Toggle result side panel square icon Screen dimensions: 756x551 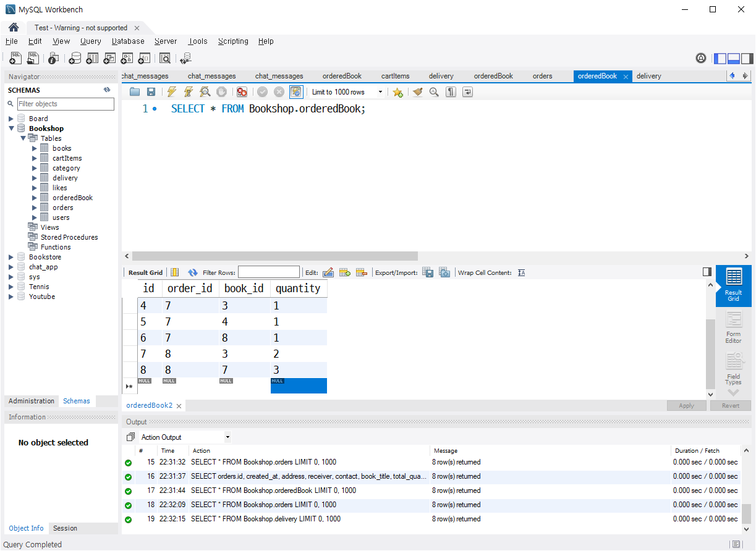707,272
